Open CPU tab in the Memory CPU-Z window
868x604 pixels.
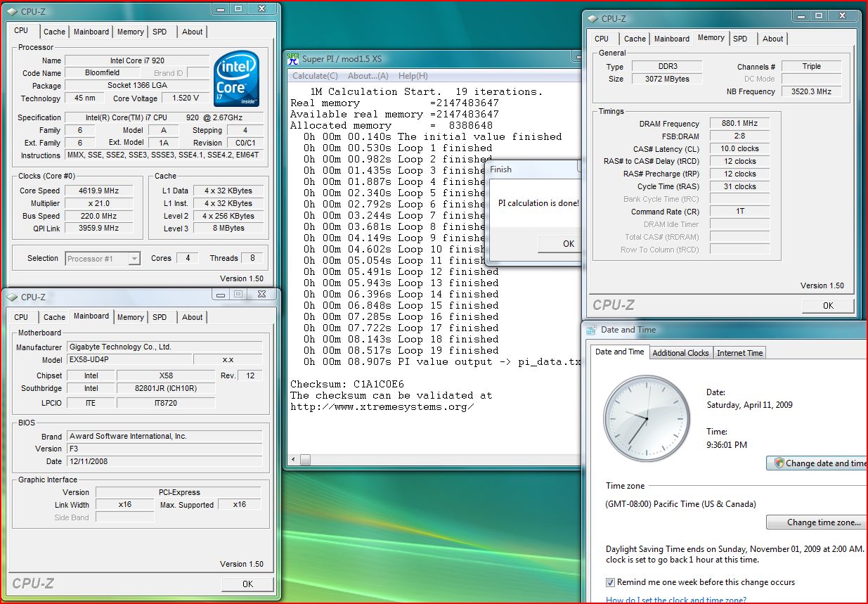click(602, 39)
